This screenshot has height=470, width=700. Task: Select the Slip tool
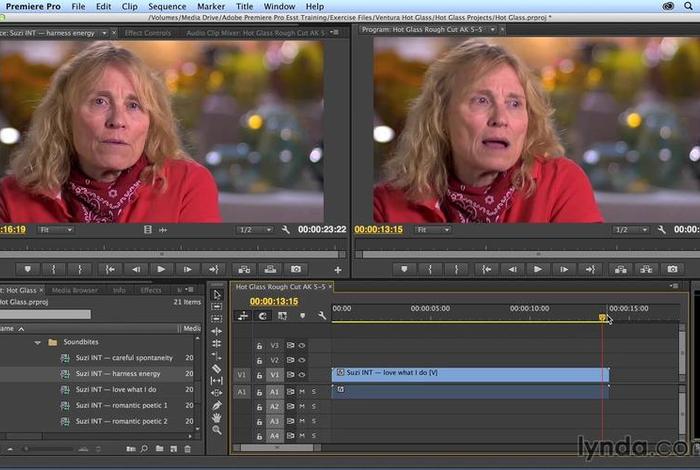(x=217, y=381)
